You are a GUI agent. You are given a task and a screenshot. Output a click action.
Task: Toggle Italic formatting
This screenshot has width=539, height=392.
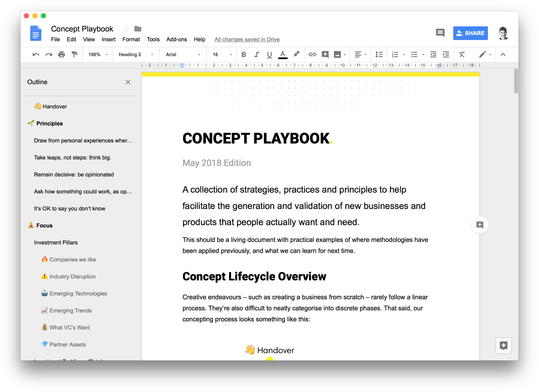(256, 55)
